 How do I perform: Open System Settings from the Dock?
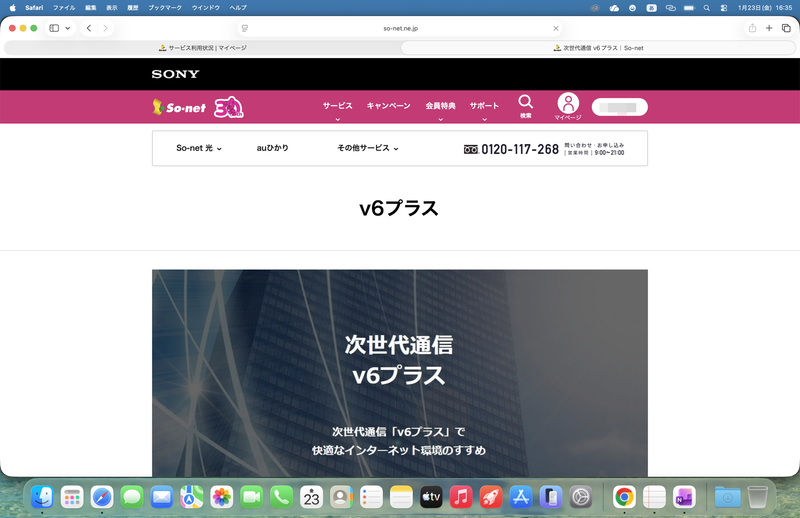[581, 497]
